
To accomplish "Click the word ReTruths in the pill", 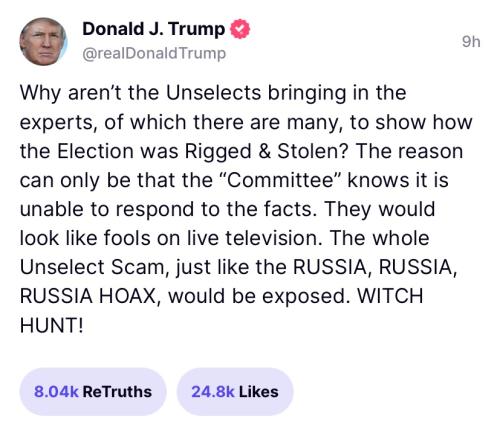I will [117, 392].
